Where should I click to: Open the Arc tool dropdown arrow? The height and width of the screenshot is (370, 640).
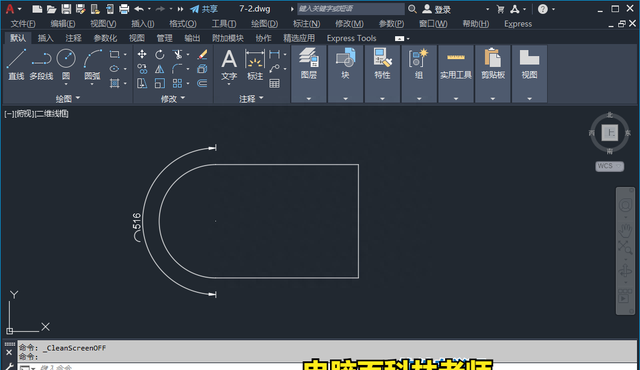(92, 84)
